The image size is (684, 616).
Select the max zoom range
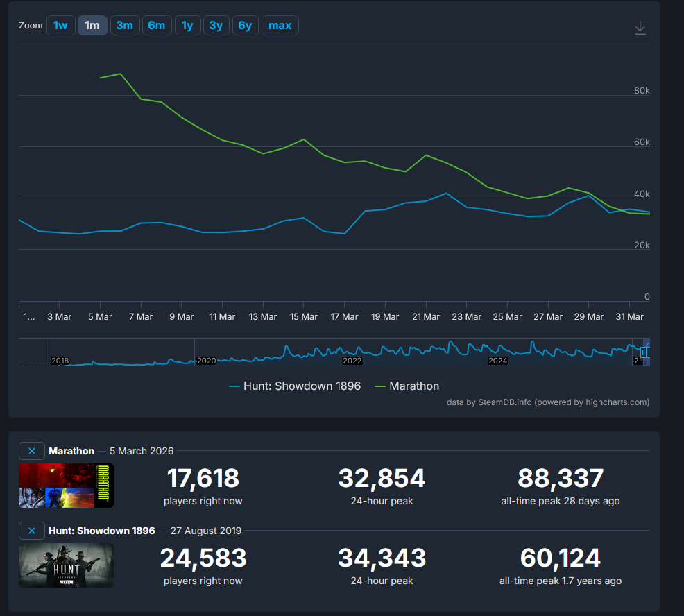click(x=280, y=25)
